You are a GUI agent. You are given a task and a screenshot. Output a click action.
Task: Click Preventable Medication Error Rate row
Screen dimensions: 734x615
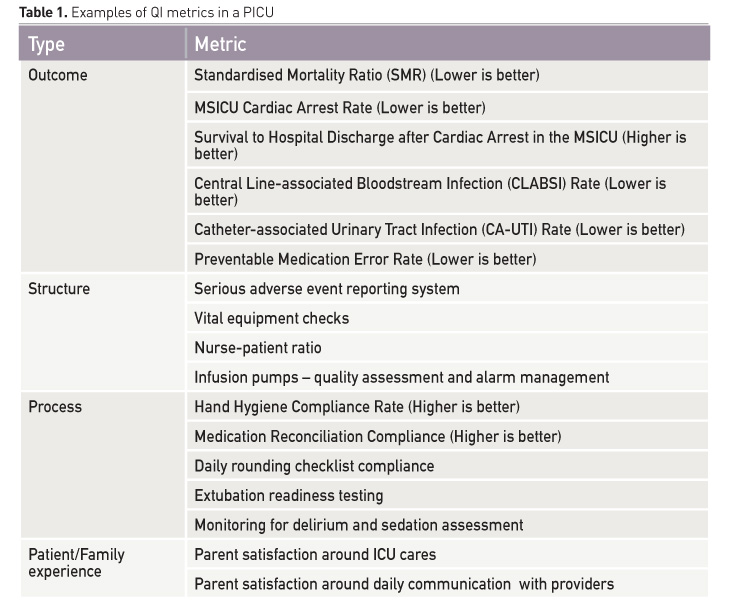tap(365, 259)
